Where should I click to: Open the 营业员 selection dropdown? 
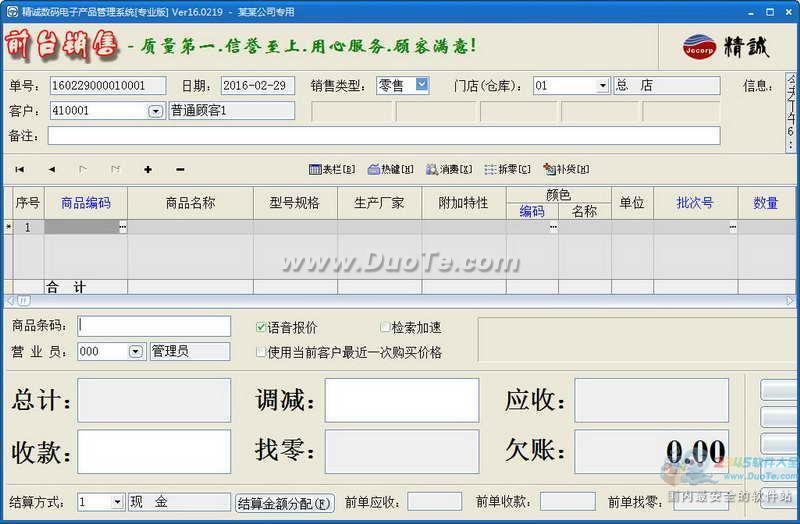tap(136, 352)
